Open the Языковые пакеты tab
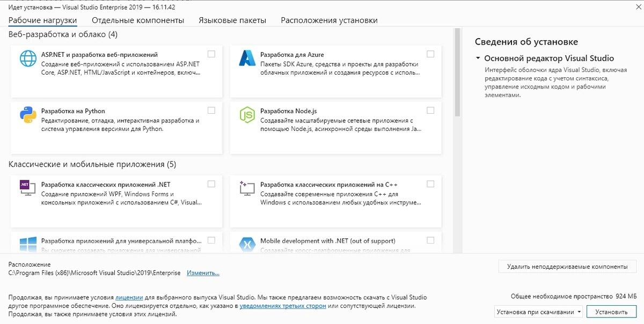Viewport: 644px width, 324px height. point(232,20)
